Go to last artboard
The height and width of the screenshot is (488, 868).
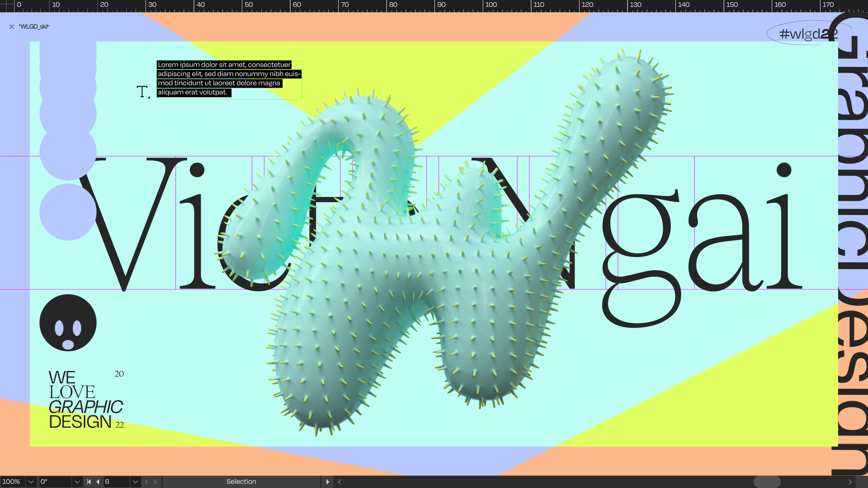[x=156, y=482]
